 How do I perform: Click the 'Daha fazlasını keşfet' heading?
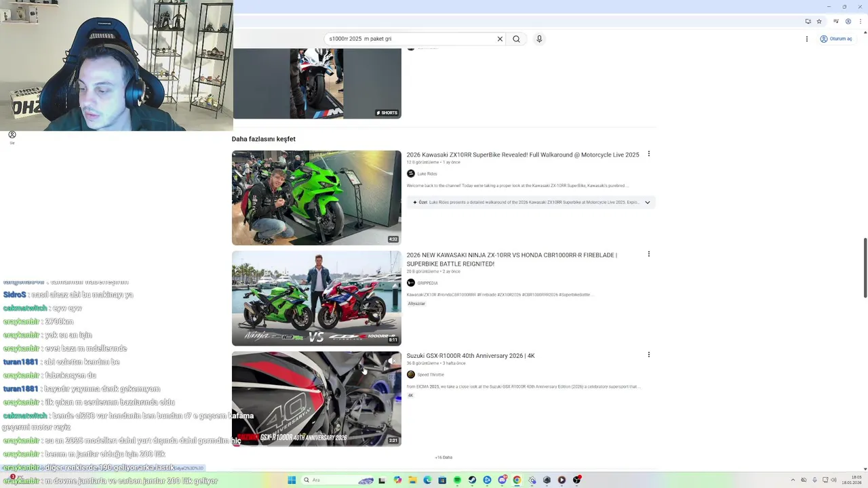[x=264, y=139]
